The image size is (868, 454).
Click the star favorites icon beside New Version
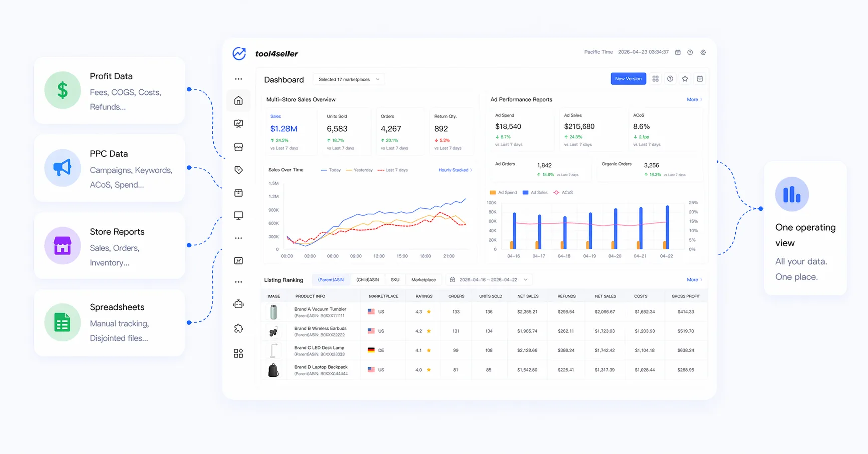click(x=685, y=79)
